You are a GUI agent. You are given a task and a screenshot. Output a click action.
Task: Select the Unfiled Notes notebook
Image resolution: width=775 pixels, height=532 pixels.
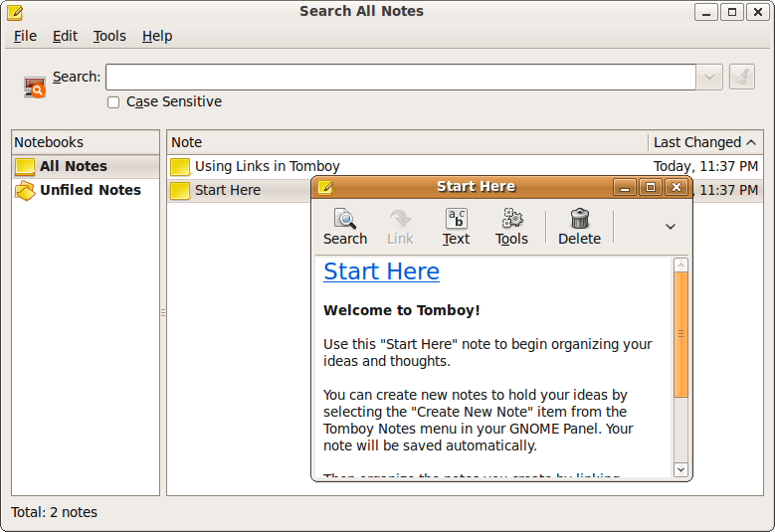pos(90,190)
